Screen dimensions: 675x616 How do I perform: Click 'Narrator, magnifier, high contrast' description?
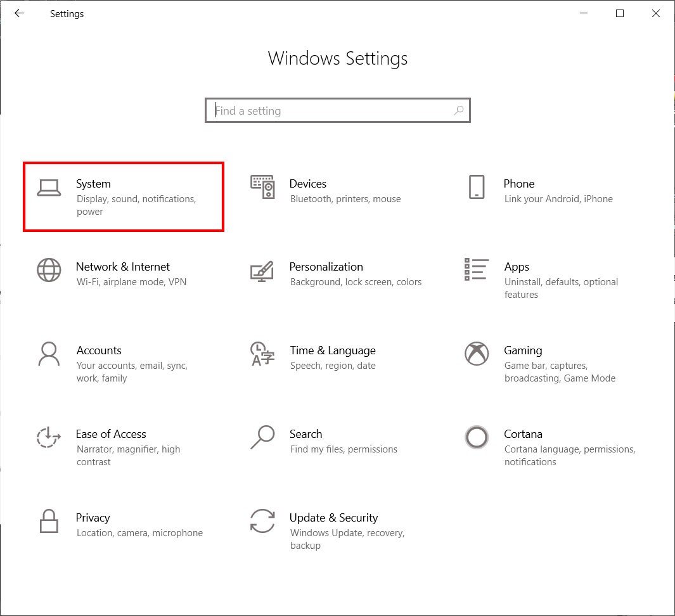(128, 455)
